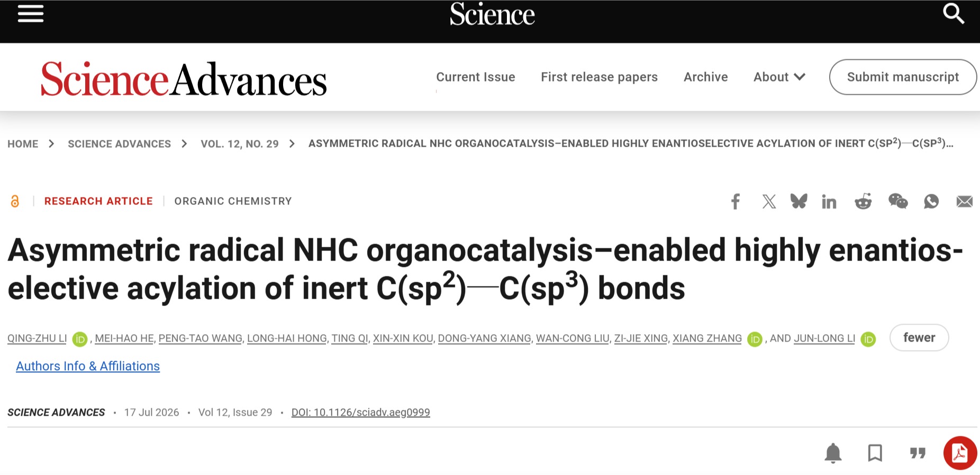Share article on Reddit
Viewport: 980px width, 475px height.
coord(863,201)
